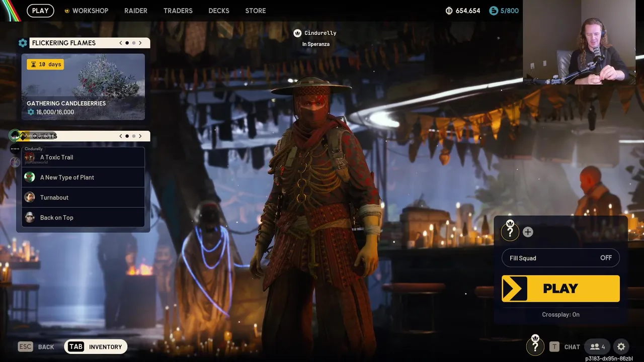This screenshot has width=644, height=362.
Task: Open the Gathering Candleberries event card
Action: click(83, 87)
